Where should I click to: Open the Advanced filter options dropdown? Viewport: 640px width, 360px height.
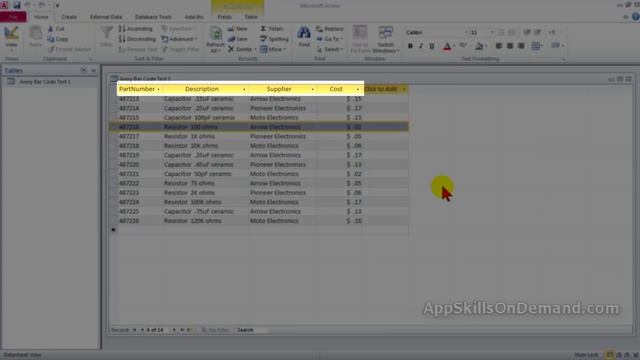pos(180,39)
